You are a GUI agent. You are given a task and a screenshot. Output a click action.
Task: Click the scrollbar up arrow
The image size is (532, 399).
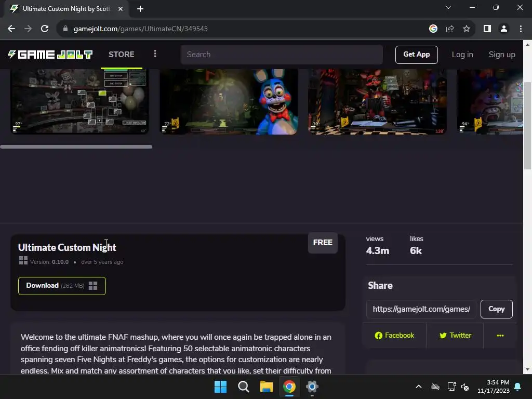527,45
